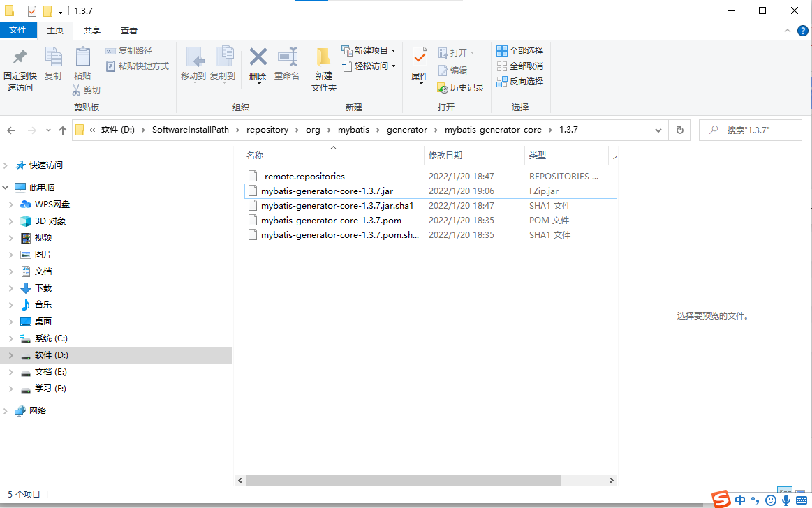Collapse the ribbon with chevron arrow
Screen dimensions: 812x508
[x=787, y=31]
